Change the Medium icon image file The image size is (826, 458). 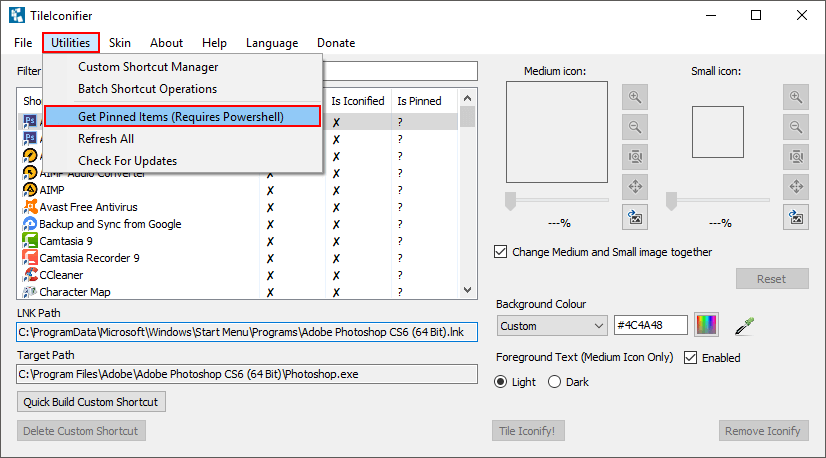point(635,217)
